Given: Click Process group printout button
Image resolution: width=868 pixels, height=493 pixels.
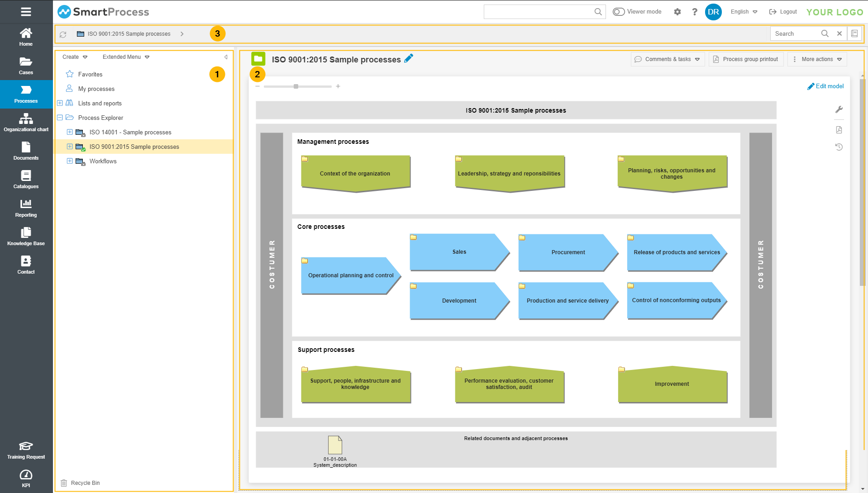Looking at the screenshot, I should click(746, 59).
